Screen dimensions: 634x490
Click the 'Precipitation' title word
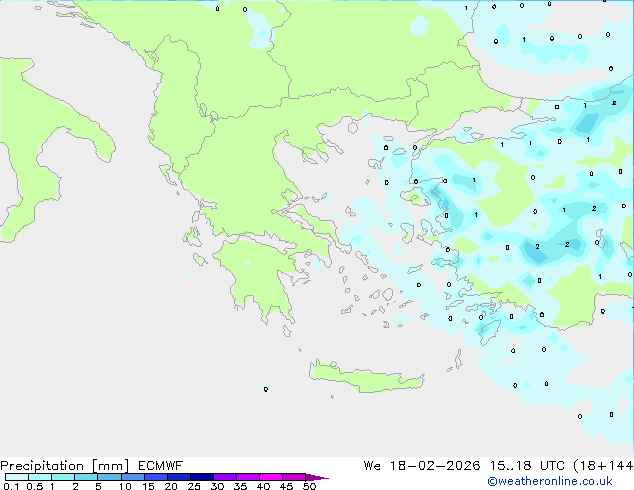point(42,466)
